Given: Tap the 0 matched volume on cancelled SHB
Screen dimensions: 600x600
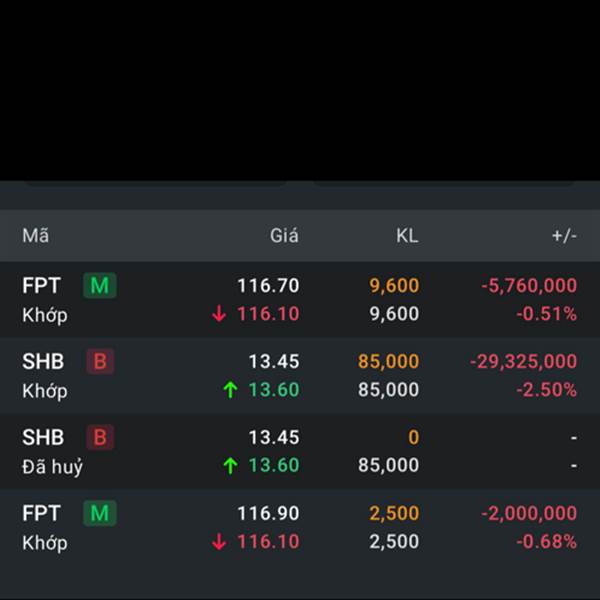Looking at the screenshot, I should 414,437.
